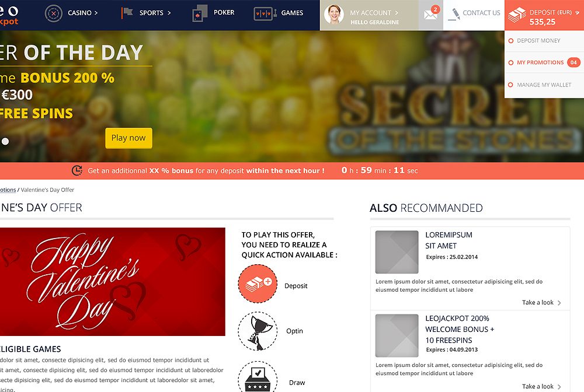Expand the Deposit (EUR) balance dropdown

pyautogui.click(x=577, y=13)
